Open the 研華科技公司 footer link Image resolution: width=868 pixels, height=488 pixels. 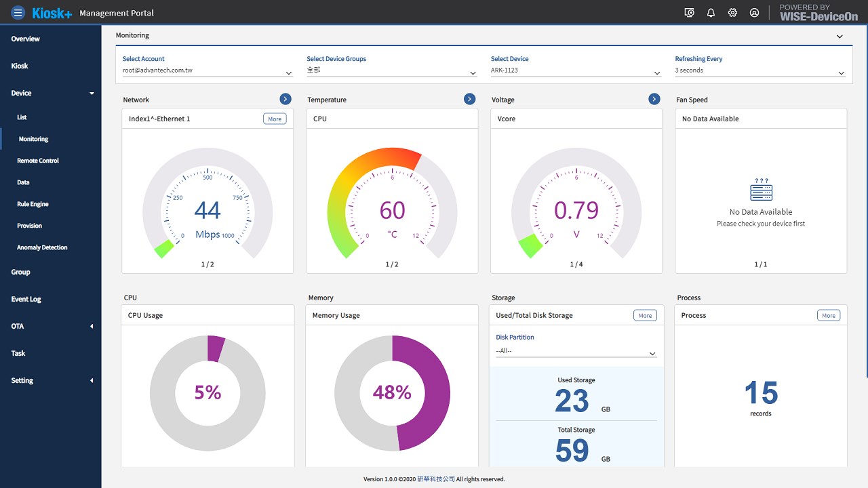click(x=436, y=479)
